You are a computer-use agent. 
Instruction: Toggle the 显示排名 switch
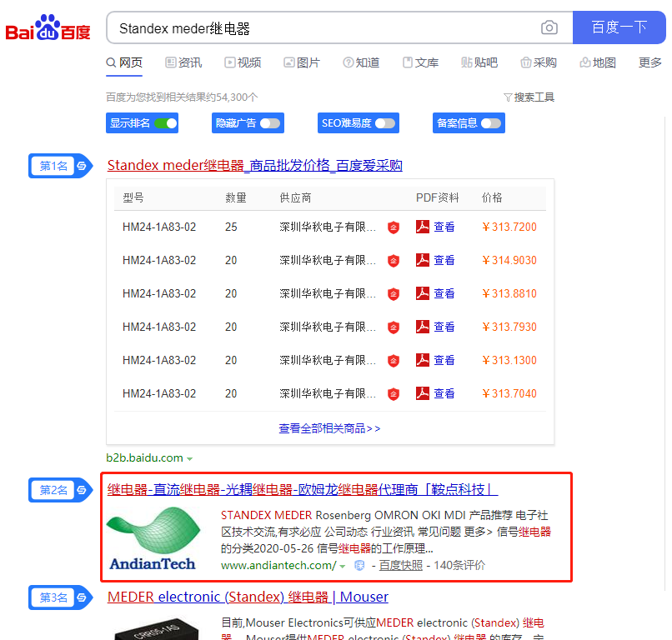[x=165, y=123]
